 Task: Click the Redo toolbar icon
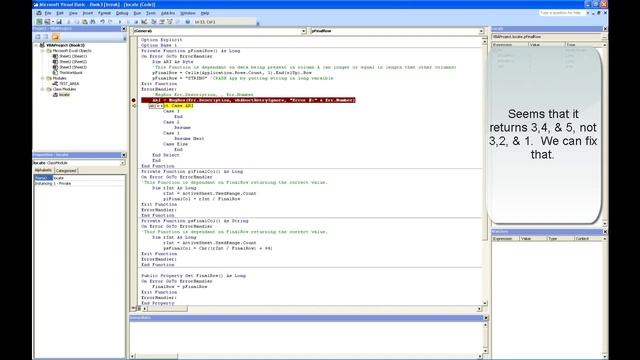[110, 22]
